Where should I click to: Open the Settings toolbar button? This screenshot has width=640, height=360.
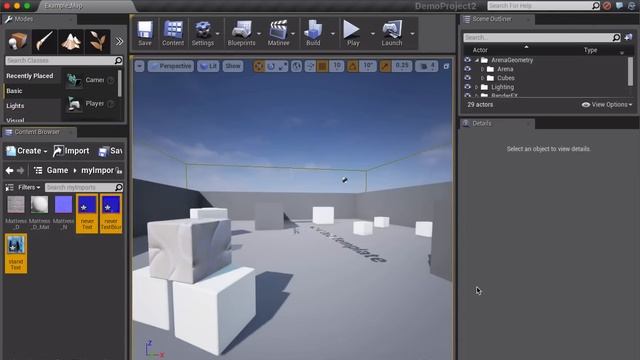(202, 33)
